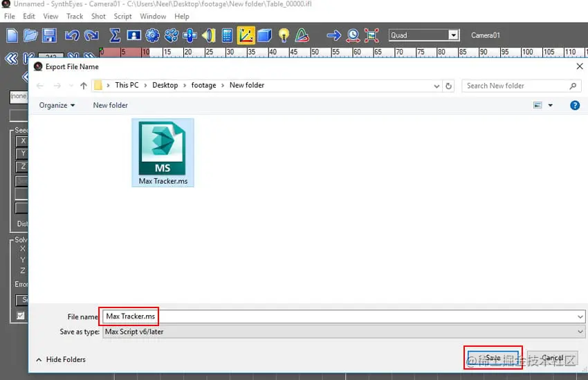Undo the last action via toolbar arrow
Viewport: 588px width, 380px height.
(x=72, y=35)
